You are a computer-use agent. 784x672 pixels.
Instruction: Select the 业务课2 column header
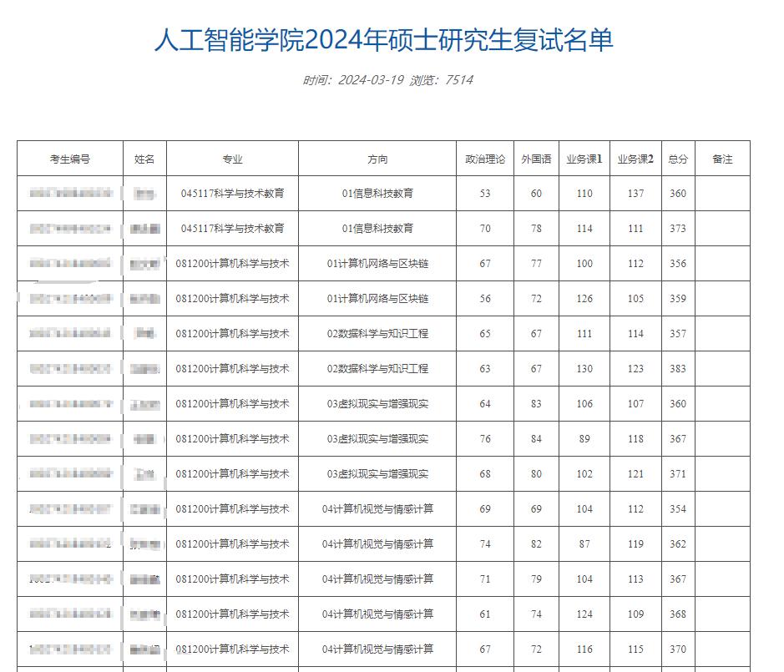tap(635, 159)
